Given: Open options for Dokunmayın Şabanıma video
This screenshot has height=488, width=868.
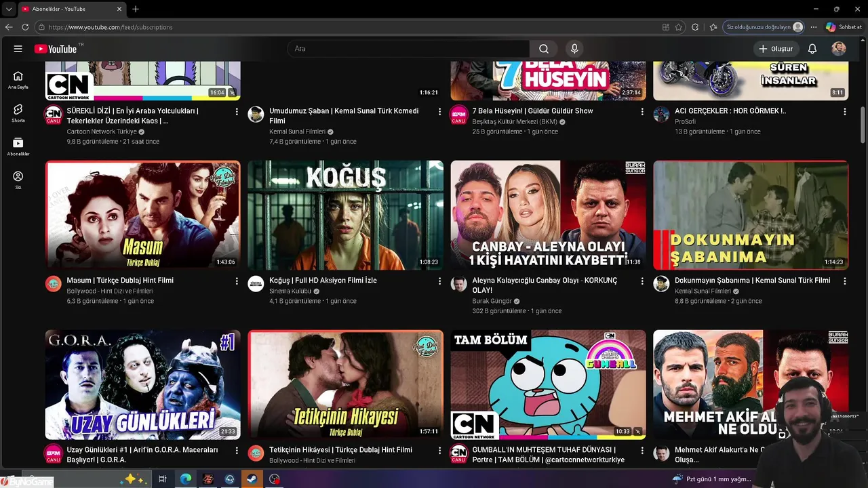Looking at the screenshot, I should (845, 281).
